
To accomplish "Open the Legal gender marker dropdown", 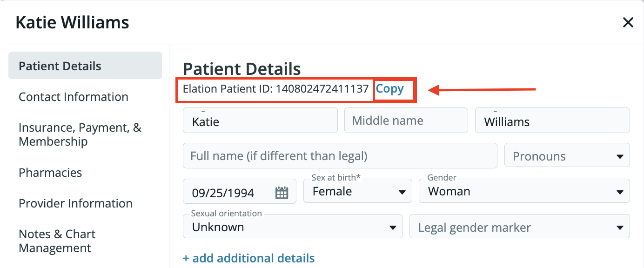I will [x=519, y=228].
